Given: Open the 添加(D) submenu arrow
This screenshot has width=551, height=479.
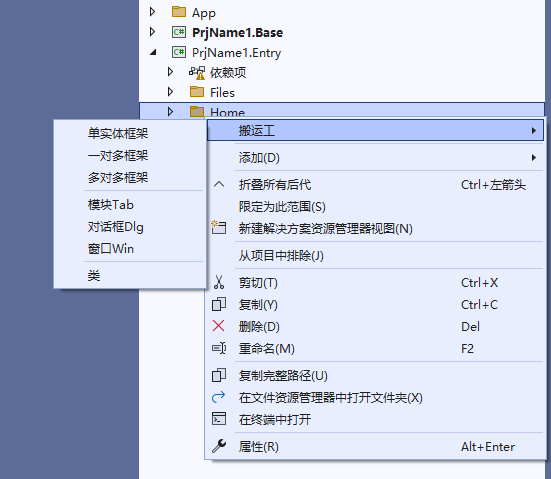Looking at the screenshot, I should 533,157.
